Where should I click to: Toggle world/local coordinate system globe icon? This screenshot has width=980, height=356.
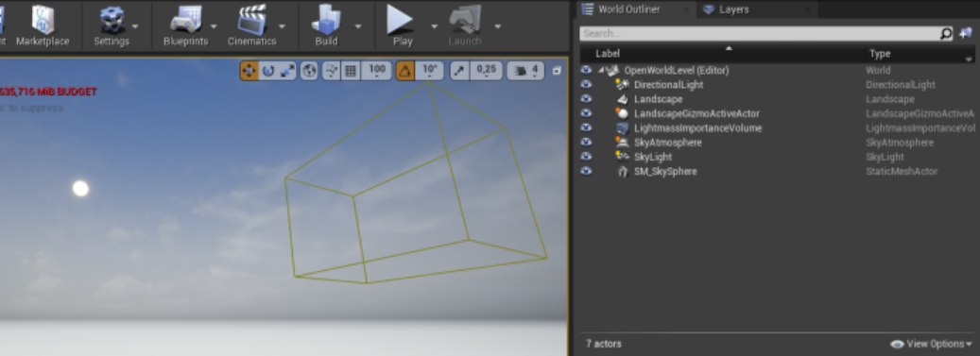pos(309,71)
